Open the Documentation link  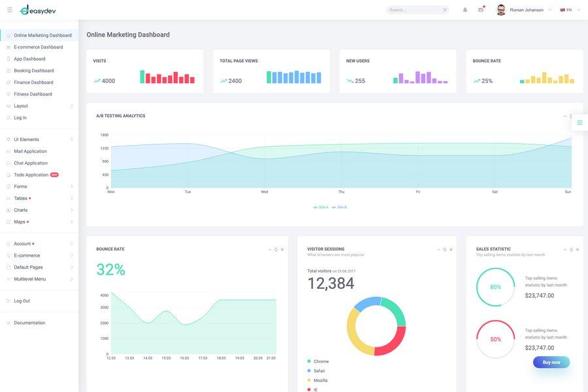tap(29, 321)
